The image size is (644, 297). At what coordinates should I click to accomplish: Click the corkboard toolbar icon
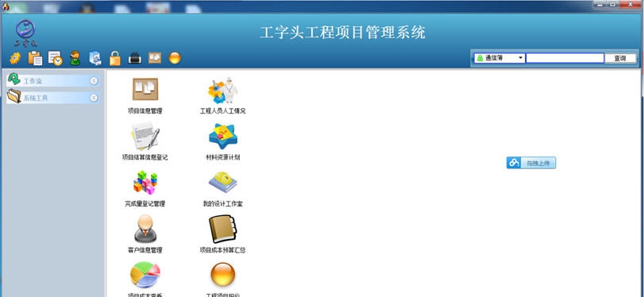click(x=155, y=58)
